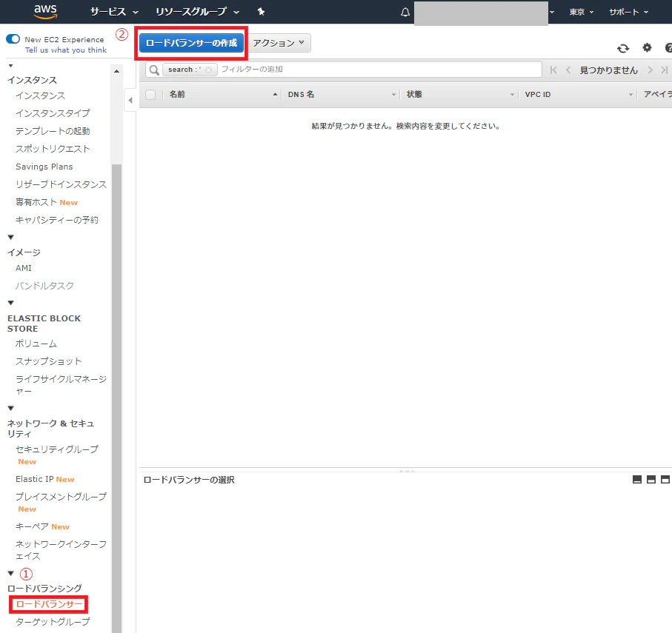672x633 pixels.
Task: Click the pin shortcut icon
Action: [x=261, y=12]
